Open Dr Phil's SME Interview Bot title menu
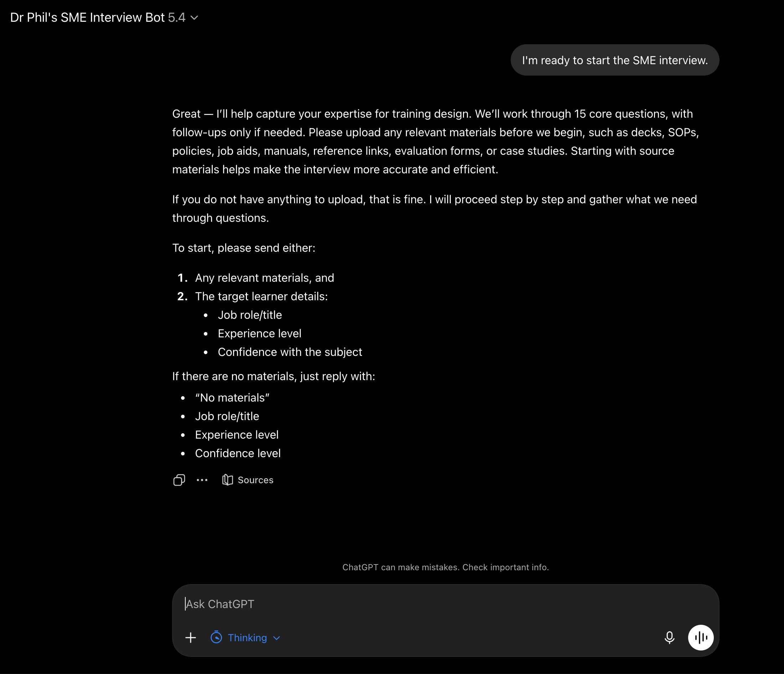Viewport: 784px width, 674px height. 87,17
